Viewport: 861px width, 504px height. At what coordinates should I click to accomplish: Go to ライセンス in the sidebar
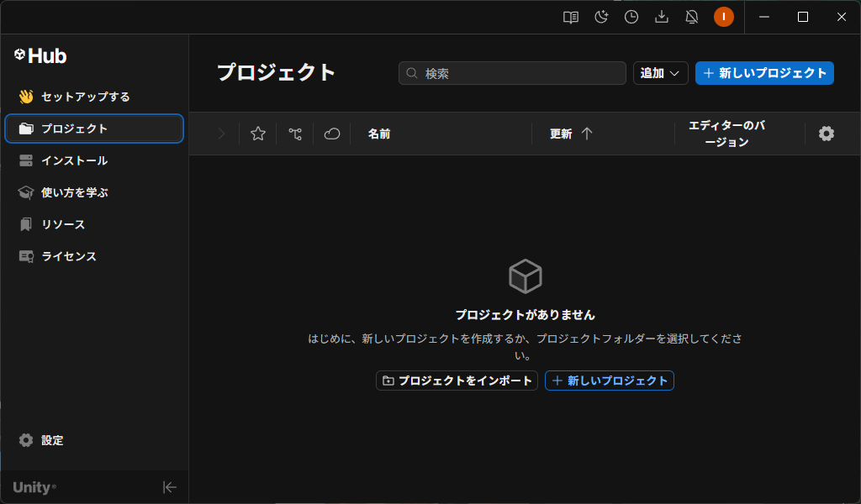68,256
